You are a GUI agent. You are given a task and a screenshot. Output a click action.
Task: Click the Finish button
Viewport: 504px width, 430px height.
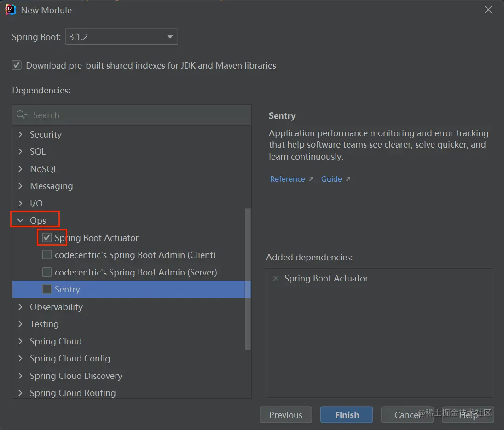pos(347,414)
